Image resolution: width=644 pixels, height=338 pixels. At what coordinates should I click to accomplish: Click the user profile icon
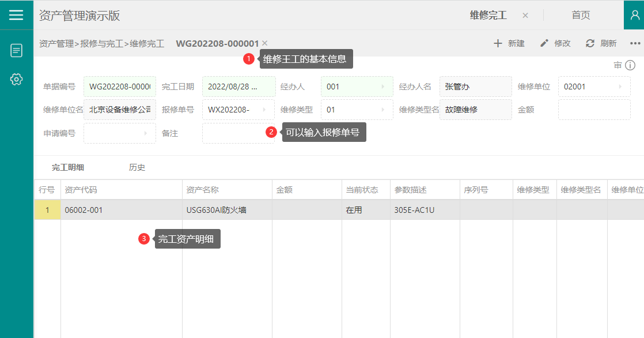tap(634, 15)
